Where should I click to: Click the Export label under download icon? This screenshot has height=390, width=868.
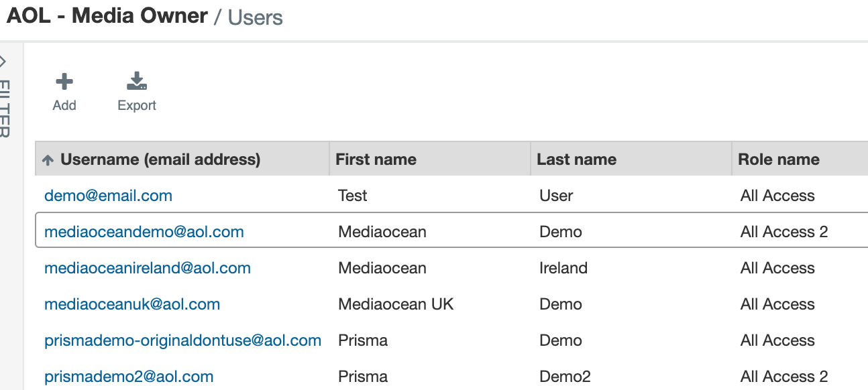pyautogui.click(x=137, y=105)
